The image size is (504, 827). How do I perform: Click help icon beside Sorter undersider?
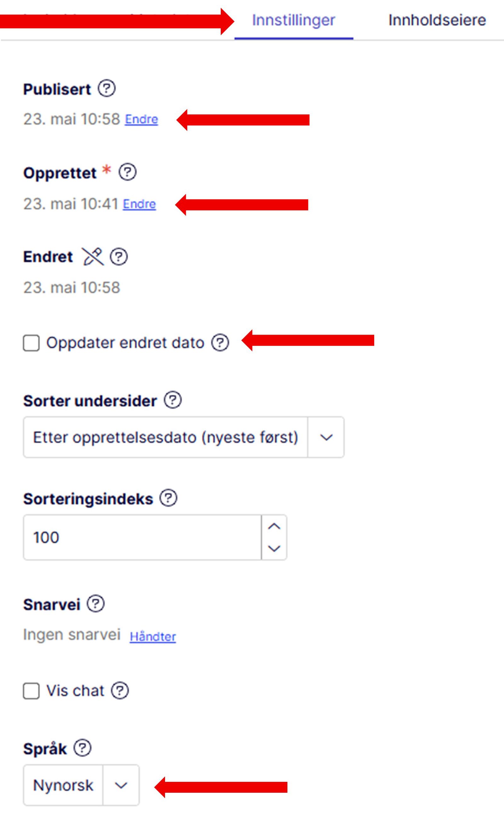[x=173, y=400]
